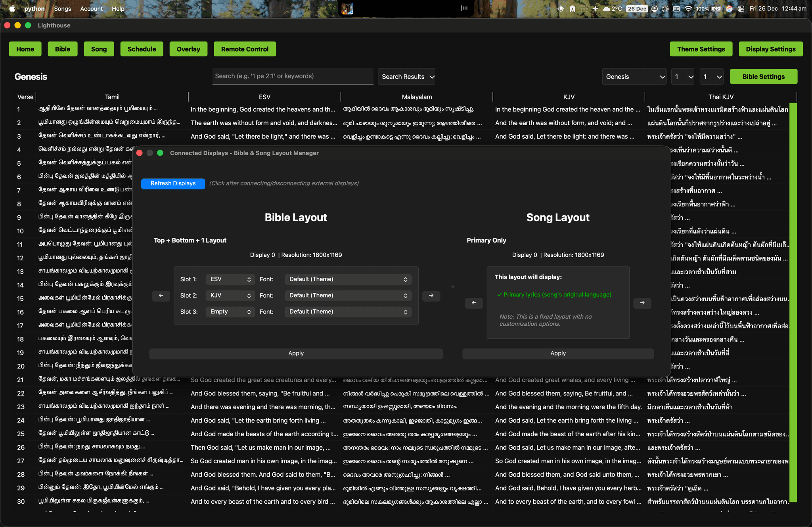The image size is (812, 527).
Task: Apply the Bible Layout settings
Action: point(296,353)
